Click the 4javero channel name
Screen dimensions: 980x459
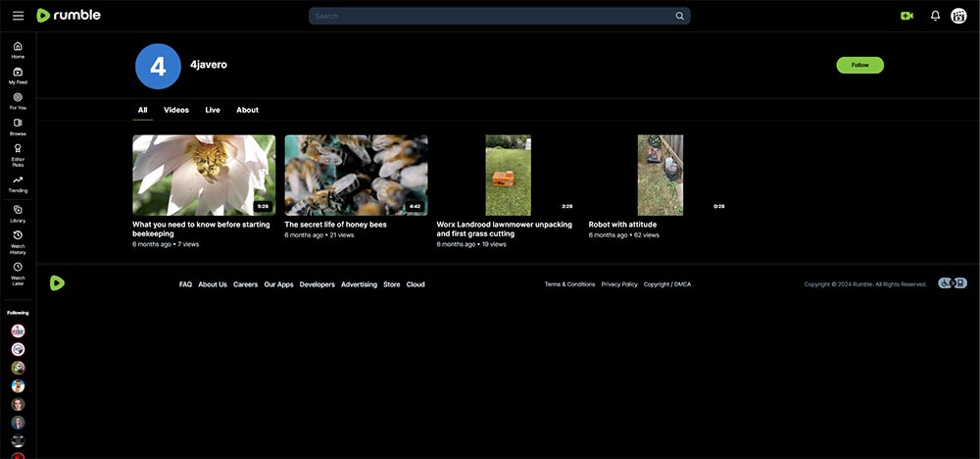(x=209, y=65)
